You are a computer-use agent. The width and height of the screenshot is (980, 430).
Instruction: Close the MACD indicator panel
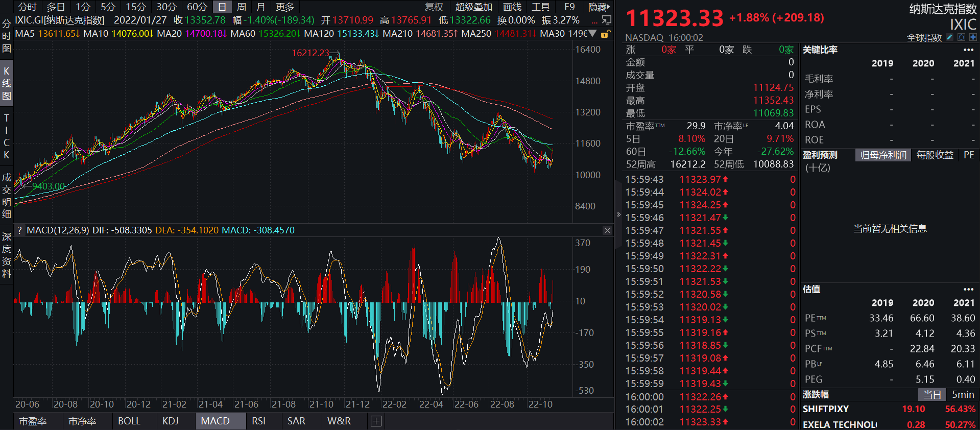pyautogui.click(x=607, y=230)
